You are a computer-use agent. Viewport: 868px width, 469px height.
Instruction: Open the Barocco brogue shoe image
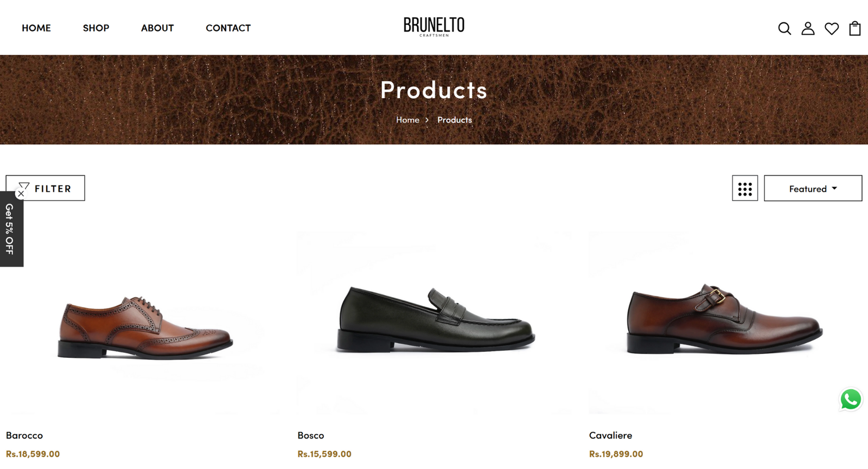point(144,323)
